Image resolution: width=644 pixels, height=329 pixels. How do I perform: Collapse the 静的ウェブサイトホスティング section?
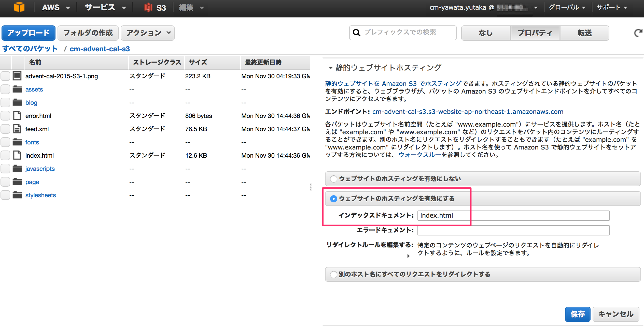pos(330,68)
